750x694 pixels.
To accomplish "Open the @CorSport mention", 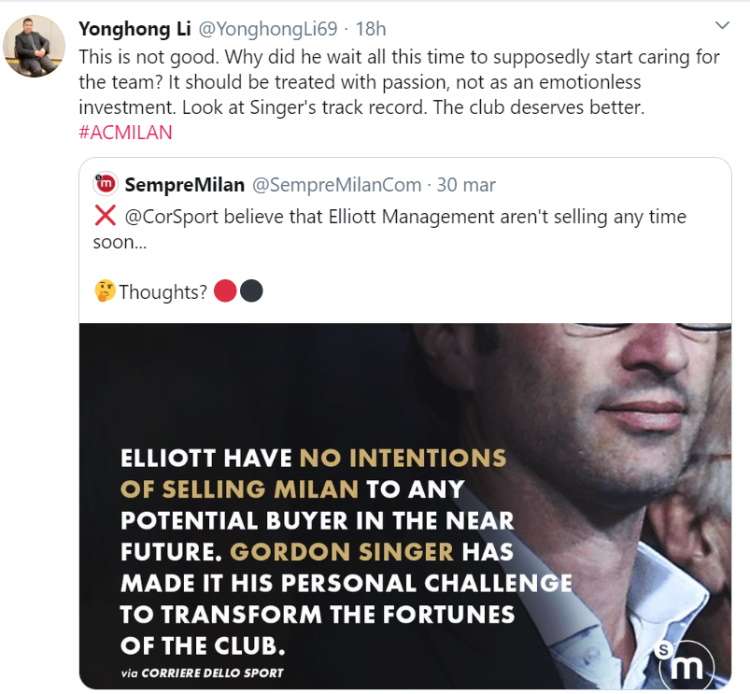I will tap(172, 217).
